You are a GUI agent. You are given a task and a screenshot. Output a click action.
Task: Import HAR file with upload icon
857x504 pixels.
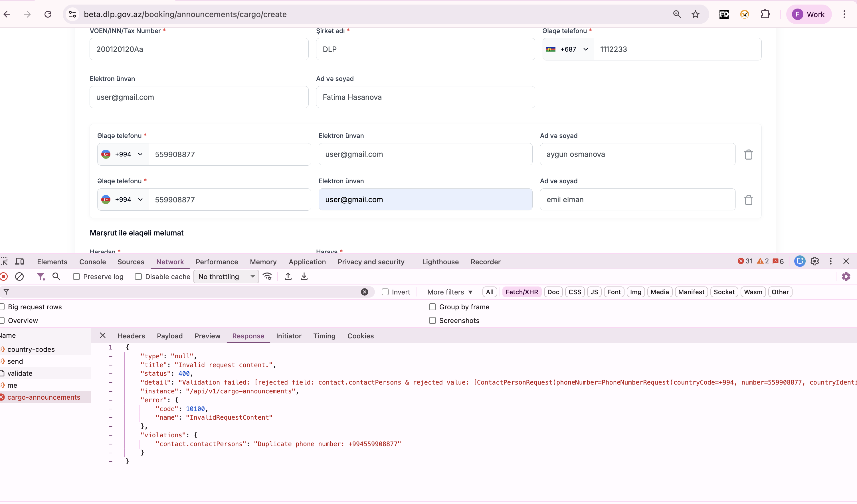(x=288, y=276)
